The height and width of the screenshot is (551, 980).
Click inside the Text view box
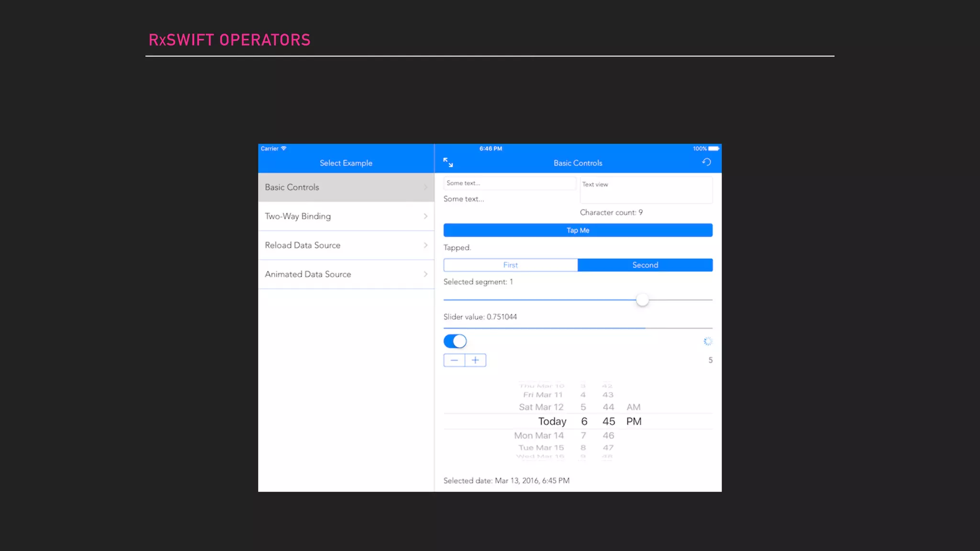(646, 190)
